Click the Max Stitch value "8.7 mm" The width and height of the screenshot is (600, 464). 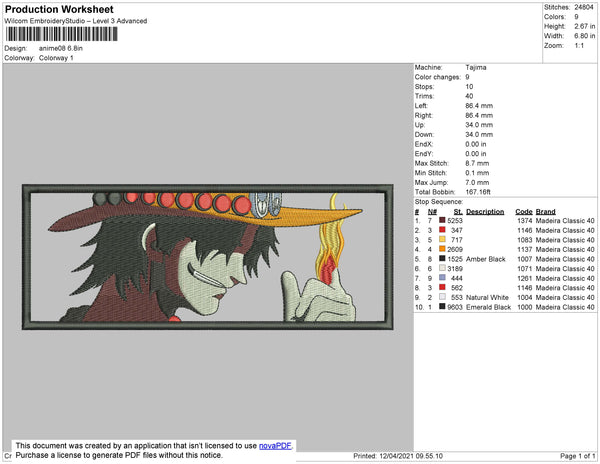point(477,163)
